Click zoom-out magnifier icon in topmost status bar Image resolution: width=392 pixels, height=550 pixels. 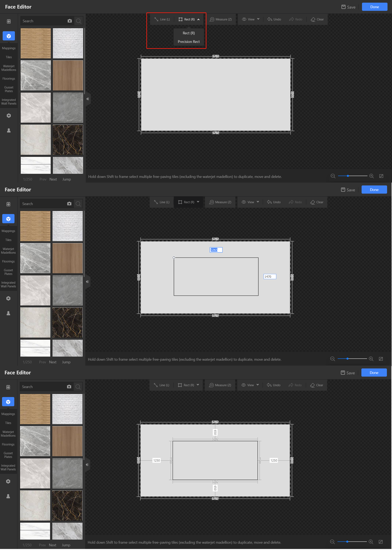click(x=333, y=176)
